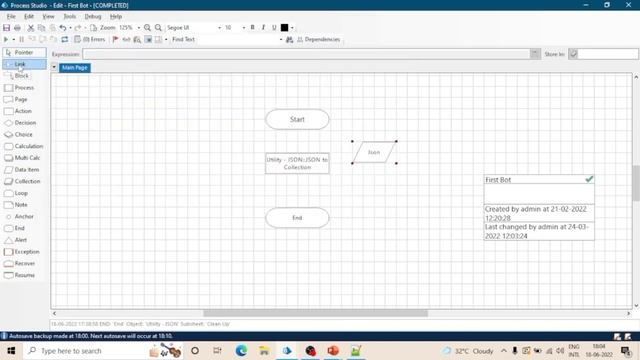Open the font size dropdown
Screen dimensions: 640x360
[x=244, y=28]
